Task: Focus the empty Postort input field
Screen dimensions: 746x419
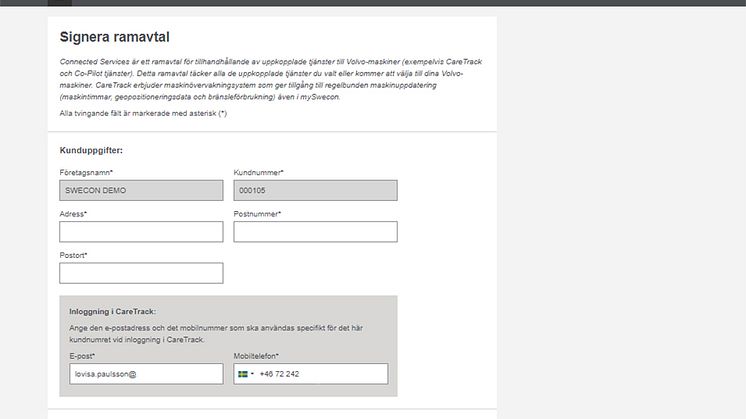Action: pyautogui.click(x=141, y=273)
